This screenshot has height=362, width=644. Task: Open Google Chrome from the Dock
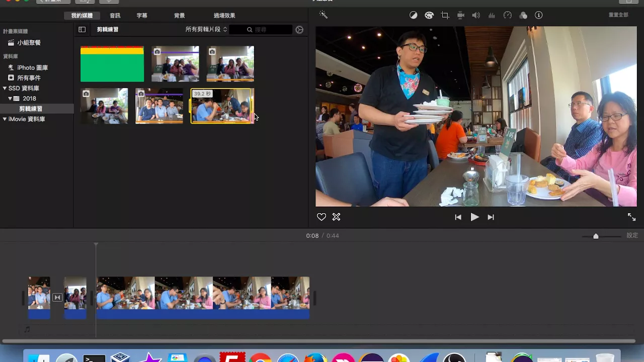[x=260, y=357]
